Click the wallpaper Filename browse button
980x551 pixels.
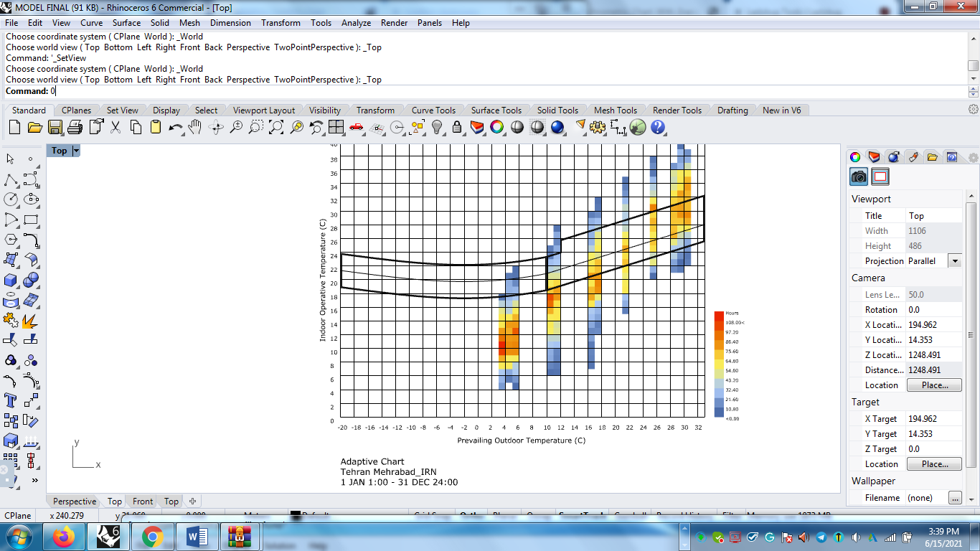pyautogui.click(x=955, y=498)
